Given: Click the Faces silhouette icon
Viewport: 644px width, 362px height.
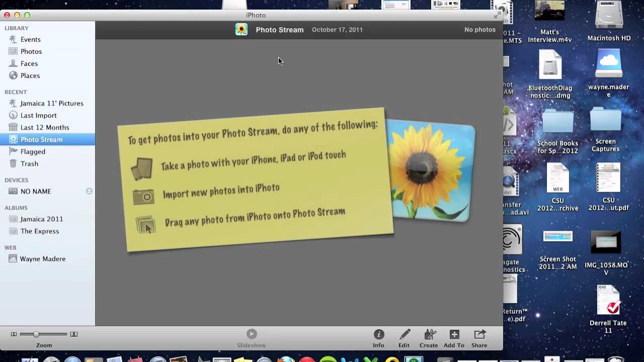Looking at the screenshot, I should [13, 63].
